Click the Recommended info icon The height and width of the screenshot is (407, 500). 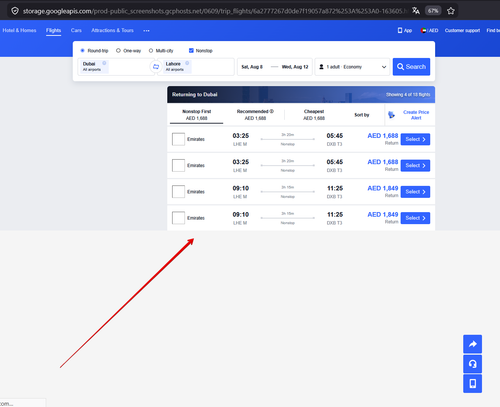(x=272, y=111)
